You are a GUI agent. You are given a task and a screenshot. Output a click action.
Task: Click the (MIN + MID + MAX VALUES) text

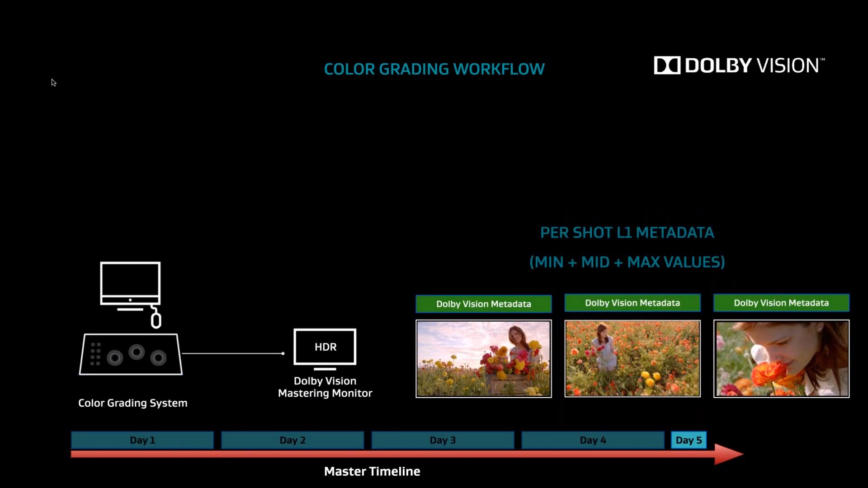[x=627, y=262]
